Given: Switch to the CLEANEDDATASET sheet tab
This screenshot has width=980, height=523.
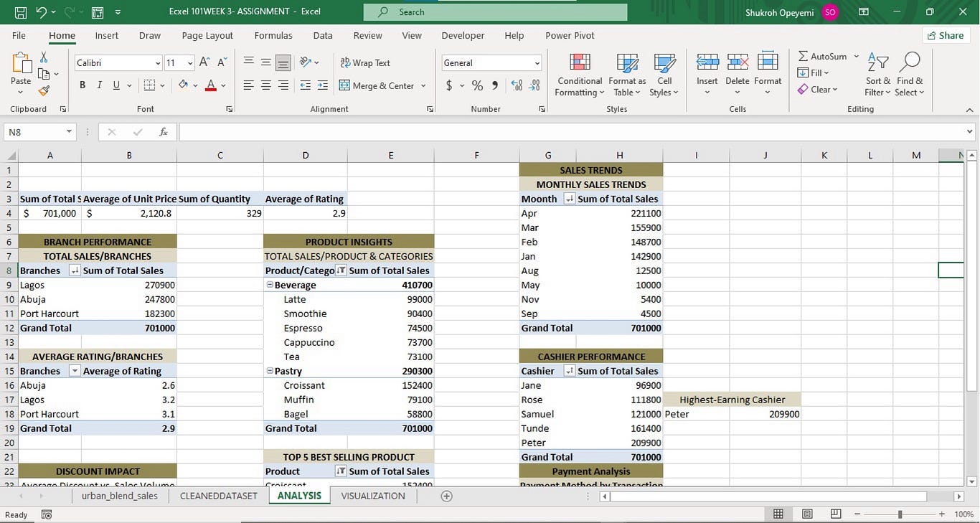Looking at the screenshot, I should 219,496.
